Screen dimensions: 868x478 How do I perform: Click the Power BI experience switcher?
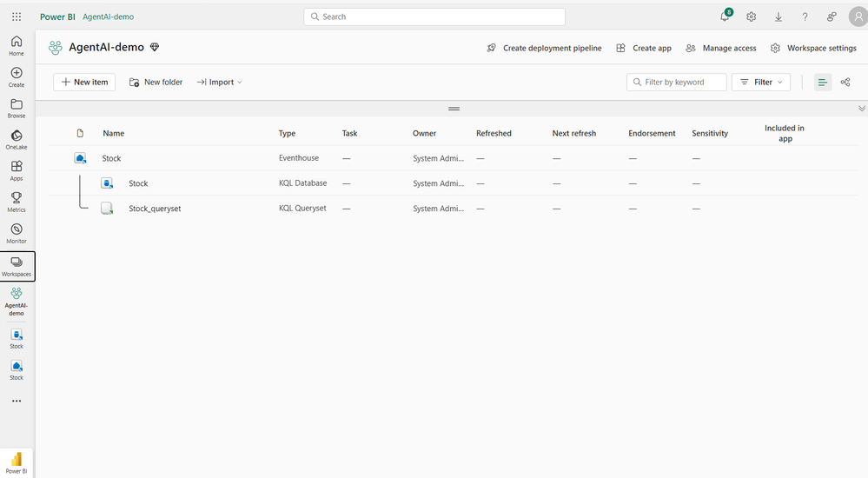coord(17,463)
